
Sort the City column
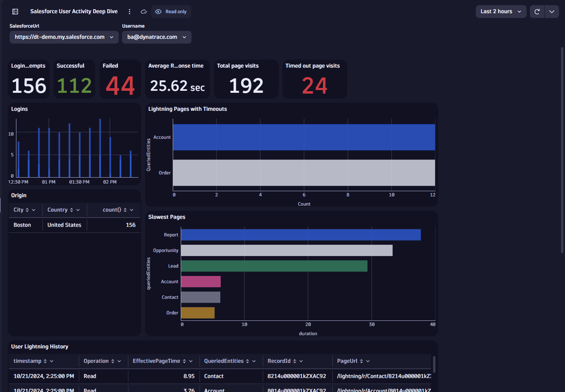tap(27, 210)
